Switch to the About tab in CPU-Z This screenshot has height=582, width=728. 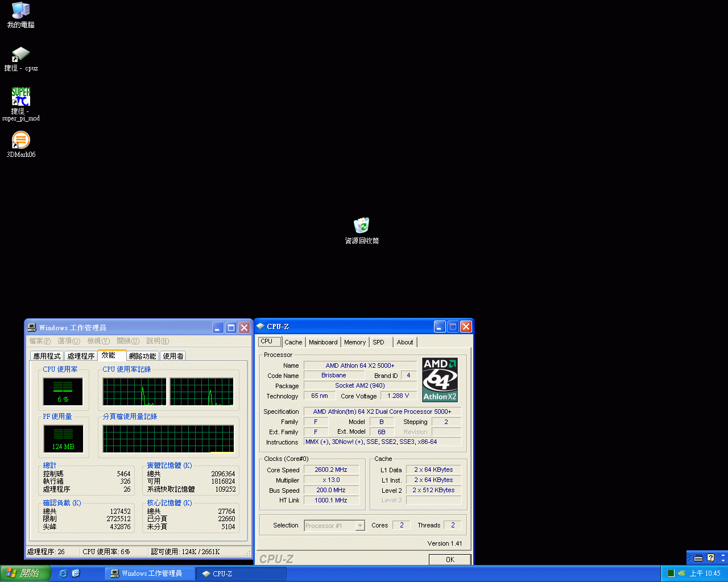(x=405, y=342)
